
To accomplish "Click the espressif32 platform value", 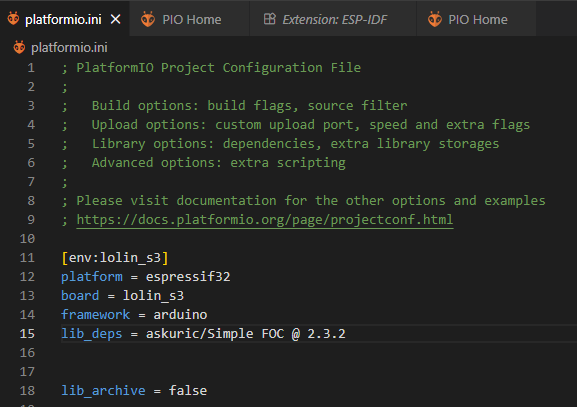I will [x=188, y=277].
